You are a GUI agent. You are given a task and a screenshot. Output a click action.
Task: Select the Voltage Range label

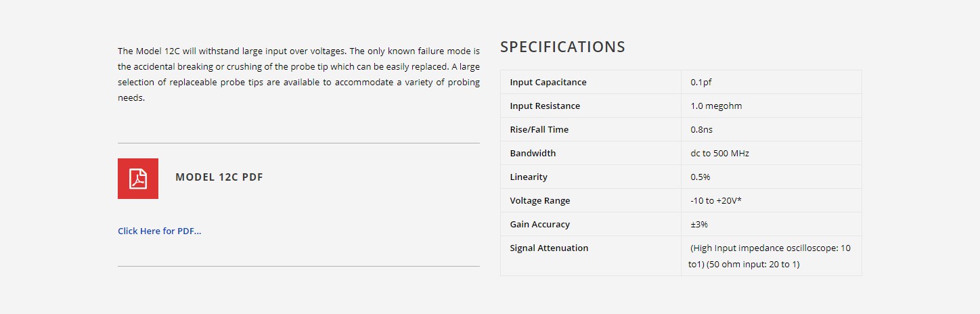click(540, 200)
